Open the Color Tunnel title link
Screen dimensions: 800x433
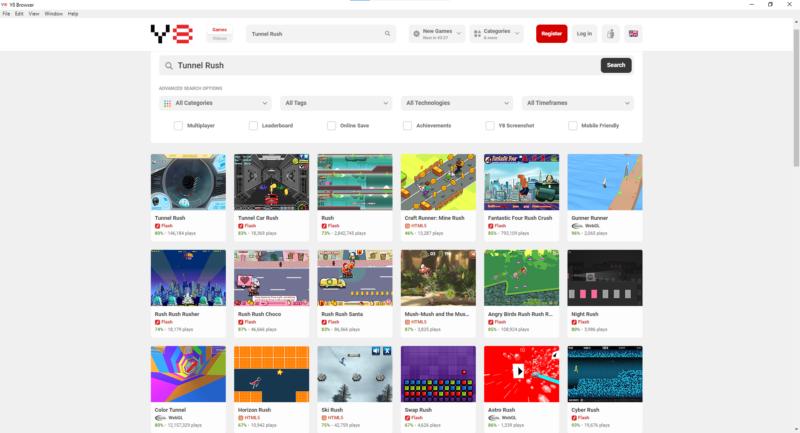[170, 410]
